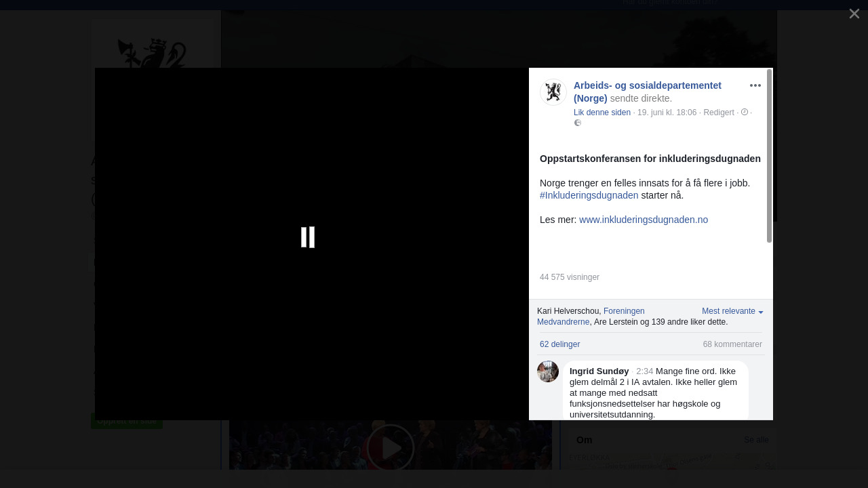Open www.inkluderingsdugnaden.no link
868x488 pixels.
[644, 220]
